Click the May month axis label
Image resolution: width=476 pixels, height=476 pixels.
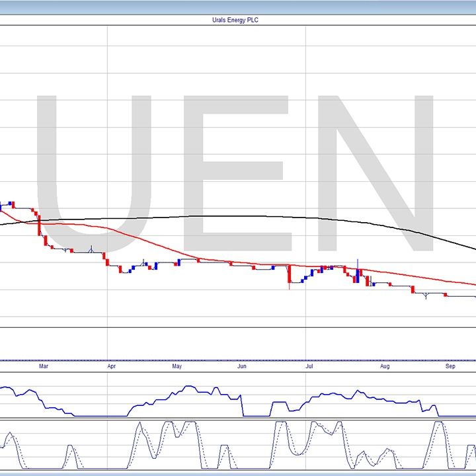(x=177, y=366)
